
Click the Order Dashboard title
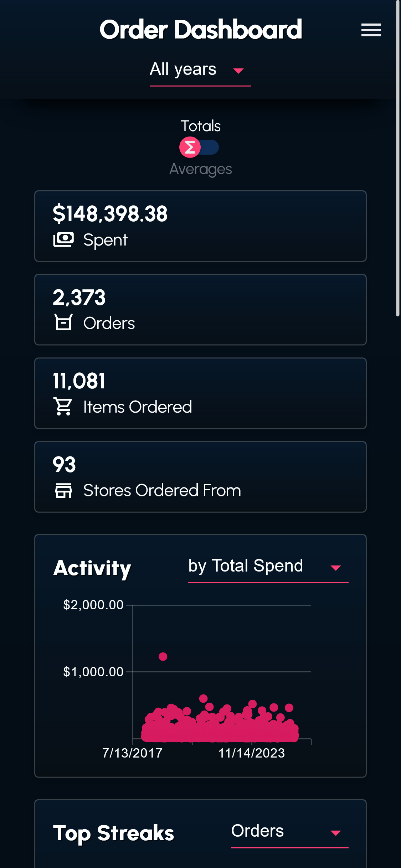coord(200,29)
